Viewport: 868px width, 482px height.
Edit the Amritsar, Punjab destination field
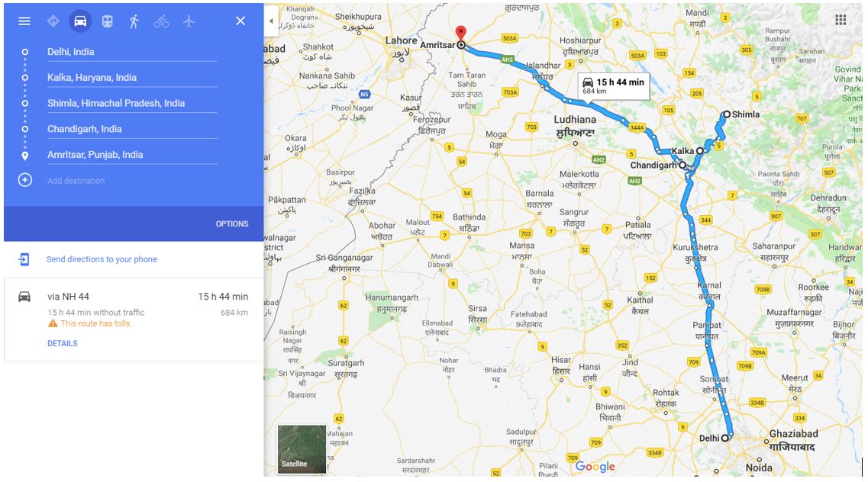pos(132,155)
